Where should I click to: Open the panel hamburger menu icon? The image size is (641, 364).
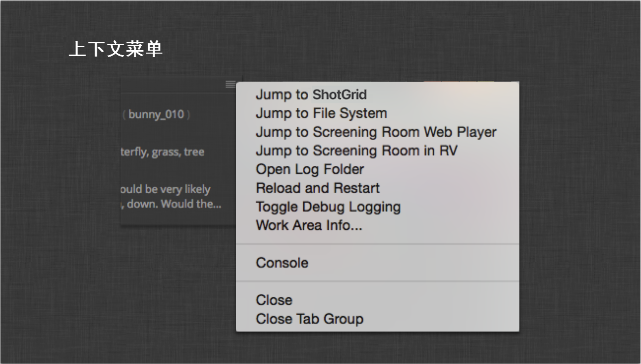click(x=230, y=85)
